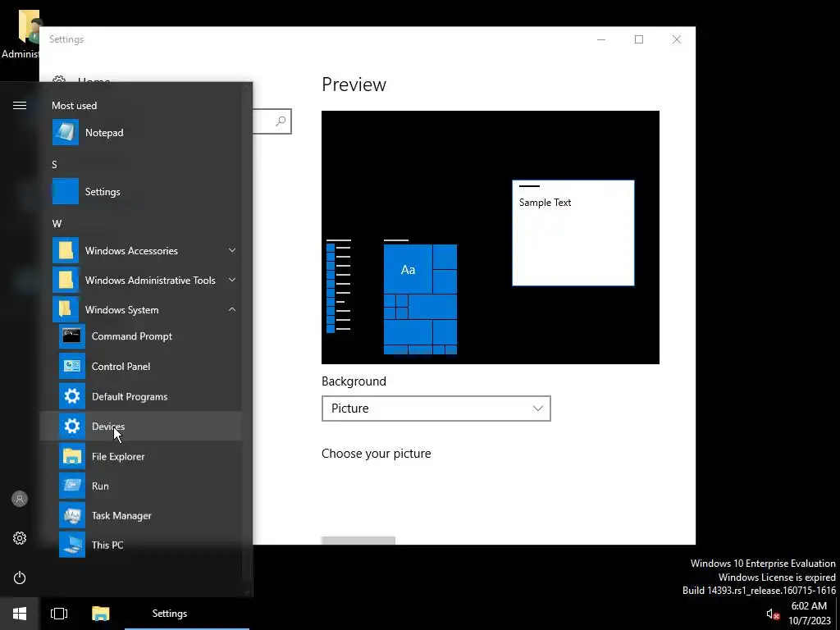Close the Settings window
This screenshot has width=840, height=630.
click(x=677, y=39)
